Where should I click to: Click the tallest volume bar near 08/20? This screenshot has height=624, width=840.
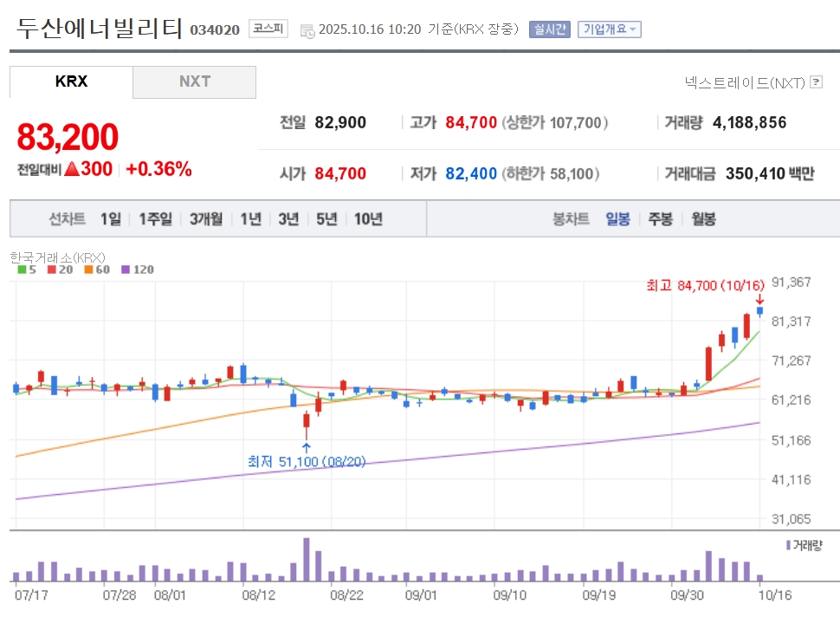[307, 560]
